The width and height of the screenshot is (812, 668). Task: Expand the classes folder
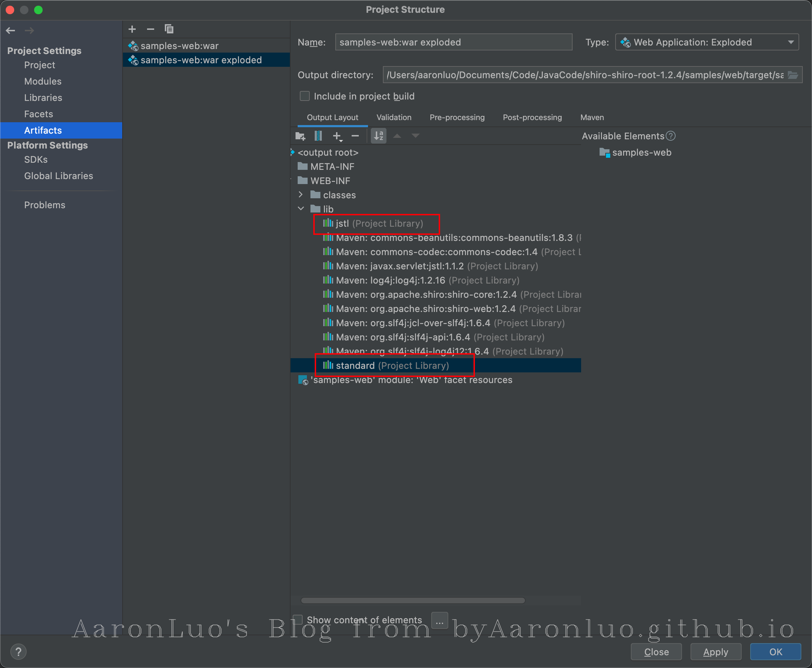(x=301, y=195)
